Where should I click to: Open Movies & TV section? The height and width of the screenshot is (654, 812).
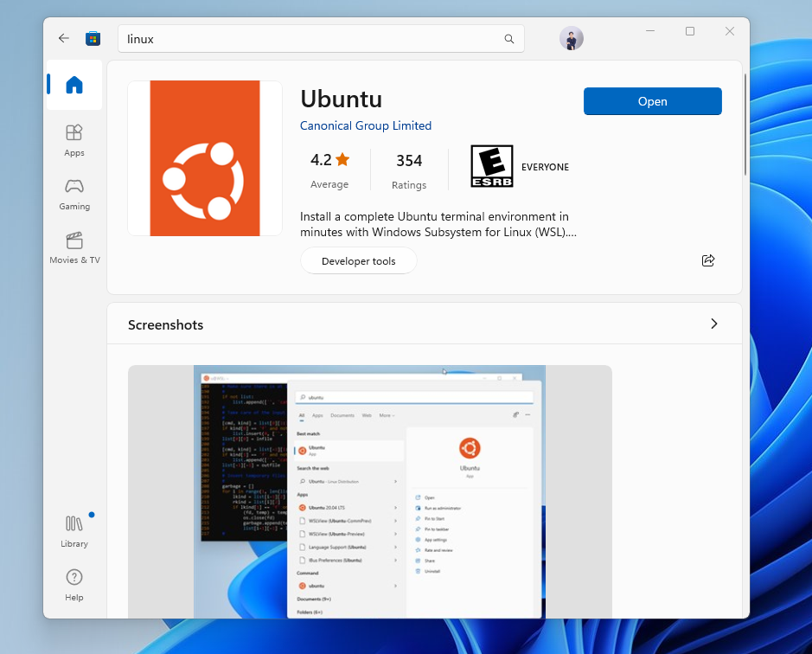pyautogui.click(x=74, y=248)
